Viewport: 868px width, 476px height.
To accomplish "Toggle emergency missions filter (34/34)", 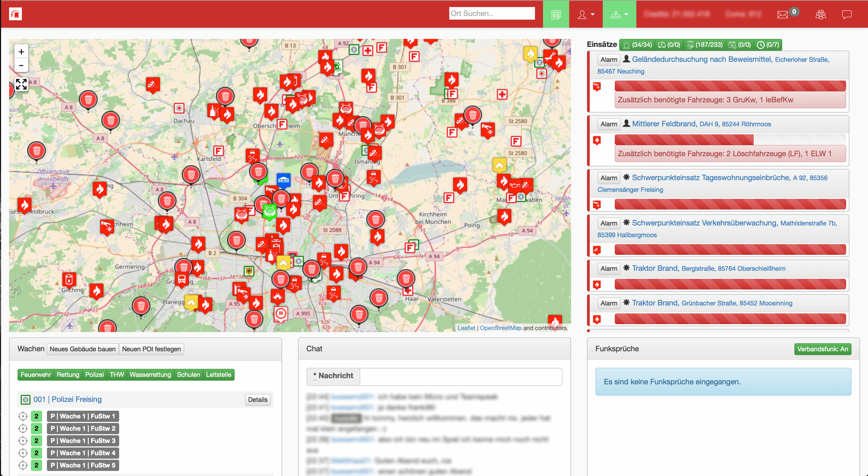I will click(637, 45).
